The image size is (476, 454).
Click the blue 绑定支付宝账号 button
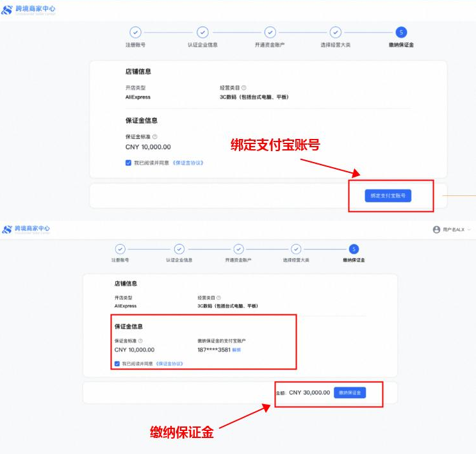[x=388, y=196]
